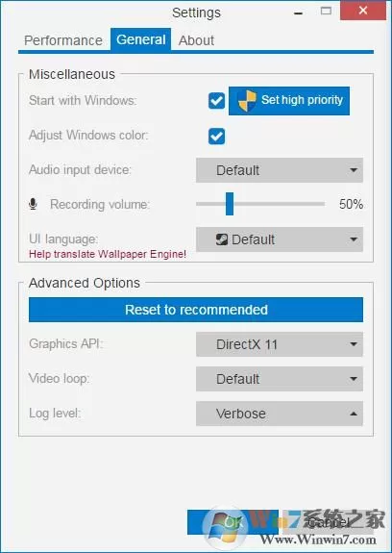The width and height of the screenshot is (392, 553).
Task: Maximize the Settings window
Action: (x=326, y=11)
